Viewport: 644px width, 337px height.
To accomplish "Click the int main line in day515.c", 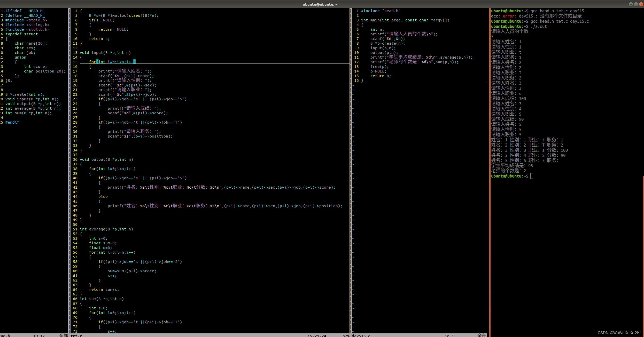I will [405, 20].
